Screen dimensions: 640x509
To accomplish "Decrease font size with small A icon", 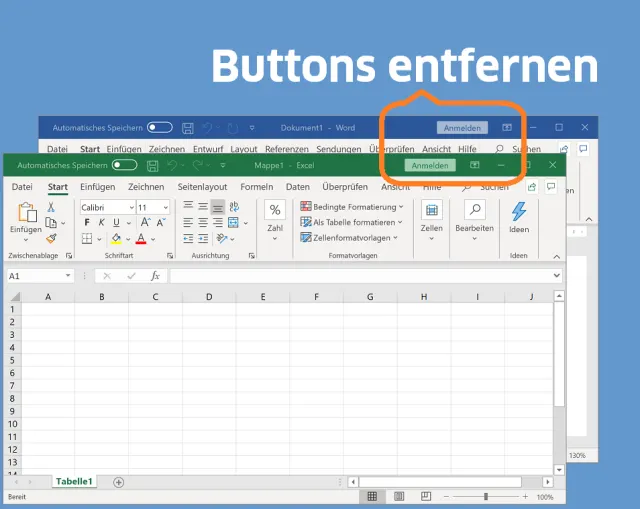I will (x=161, y=222).
